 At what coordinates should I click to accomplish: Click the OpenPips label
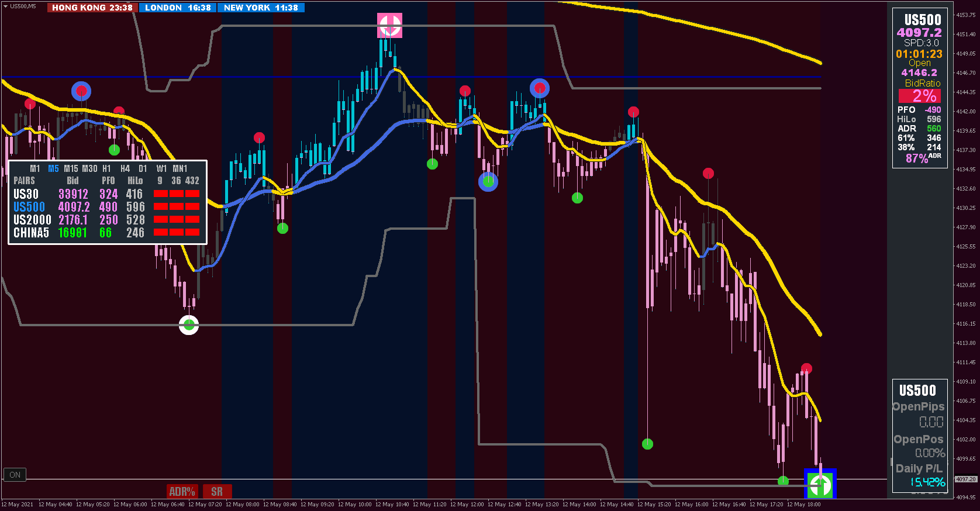click(919, 406)
